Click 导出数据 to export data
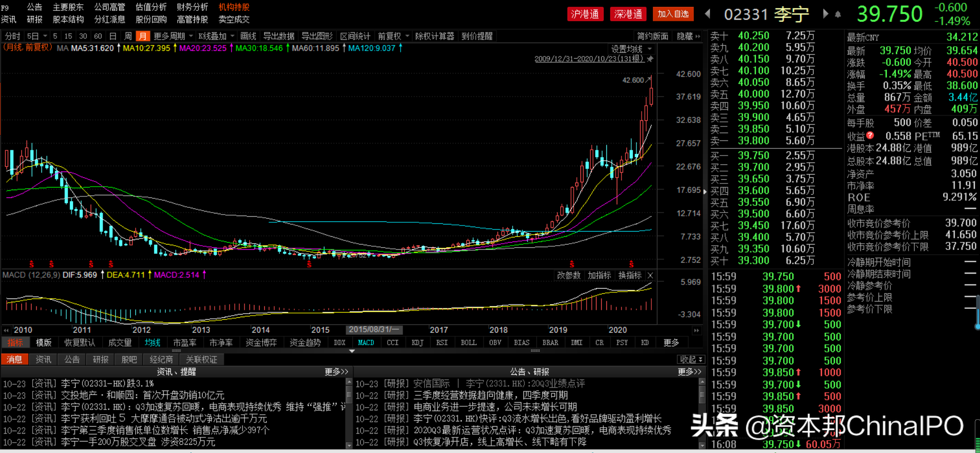980x453 pixels. [279, 36]
